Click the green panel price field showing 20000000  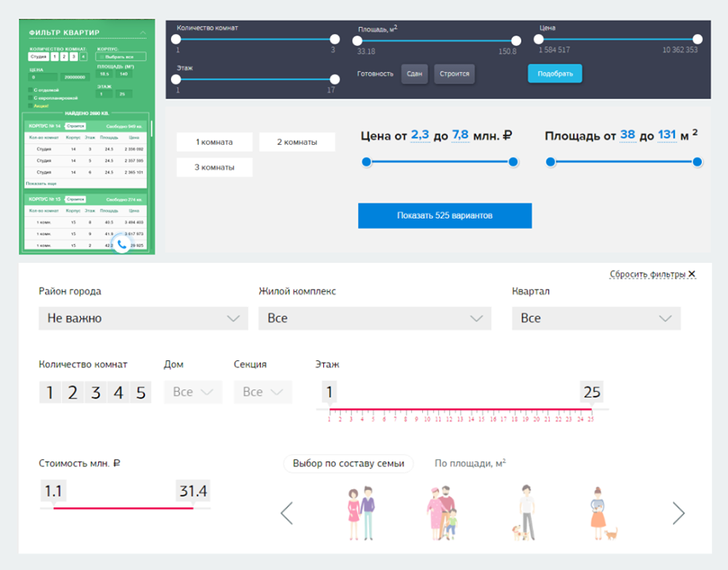(x=74, y=77)
